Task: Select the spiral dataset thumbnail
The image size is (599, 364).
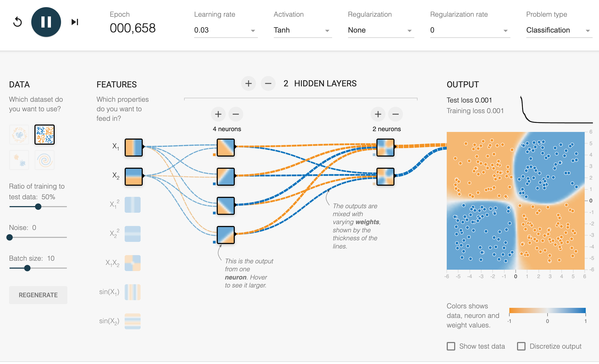Action: 45,160
